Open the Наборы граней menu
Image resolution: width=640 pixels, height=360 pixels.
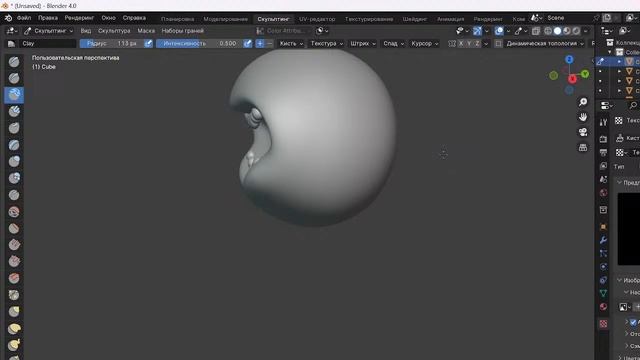(182, 31)
